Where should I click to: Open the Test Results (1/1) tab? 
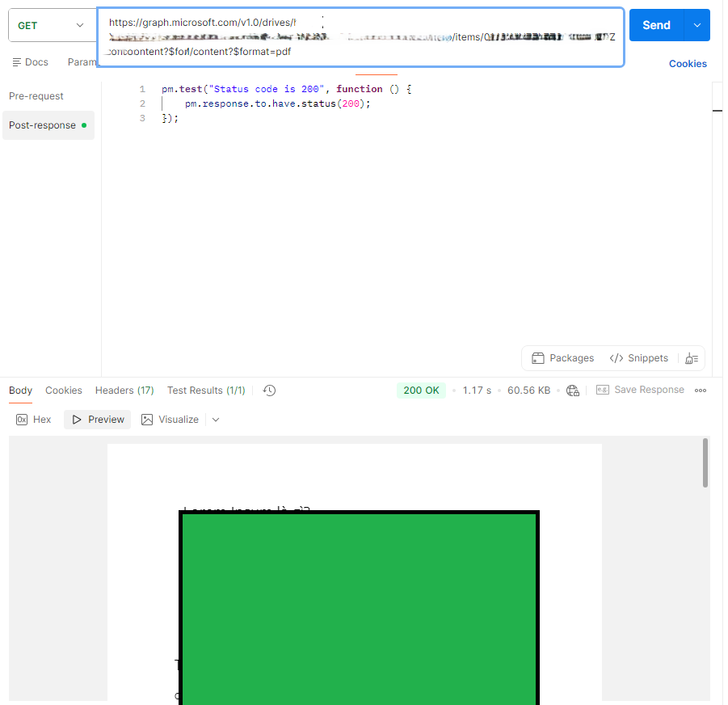click(x=206, y=390)
